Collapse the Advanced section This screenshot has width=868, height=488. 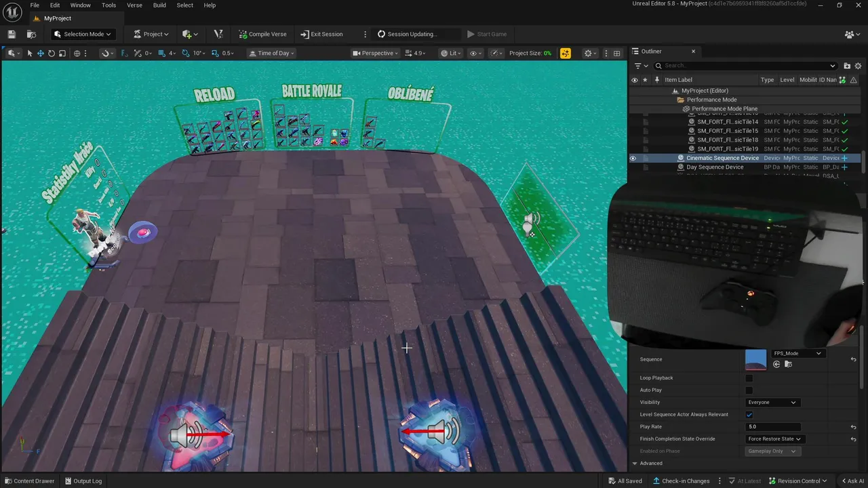[635, 463]
